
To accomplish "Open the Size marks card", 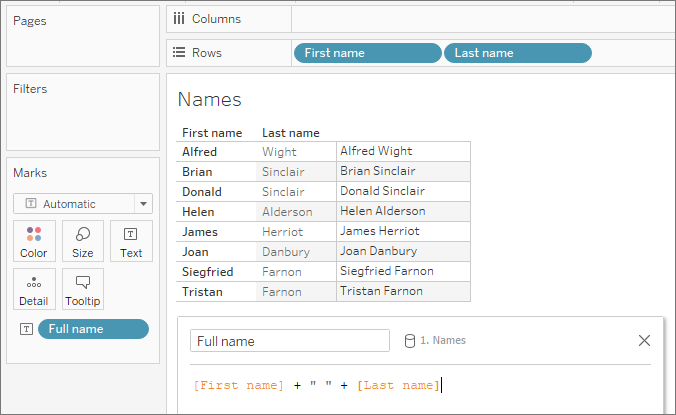I will click(x=83, y=241).
